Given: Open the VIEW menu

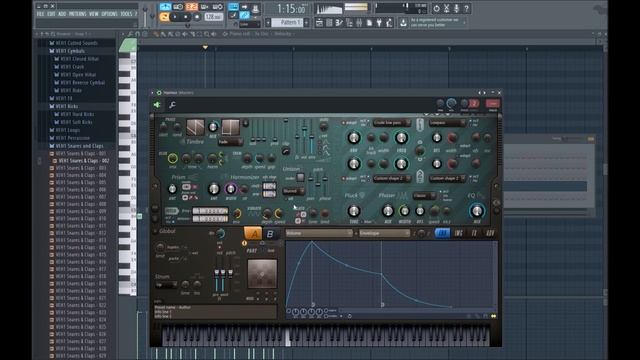Looking at the screenshot, I should click(93, 14).
